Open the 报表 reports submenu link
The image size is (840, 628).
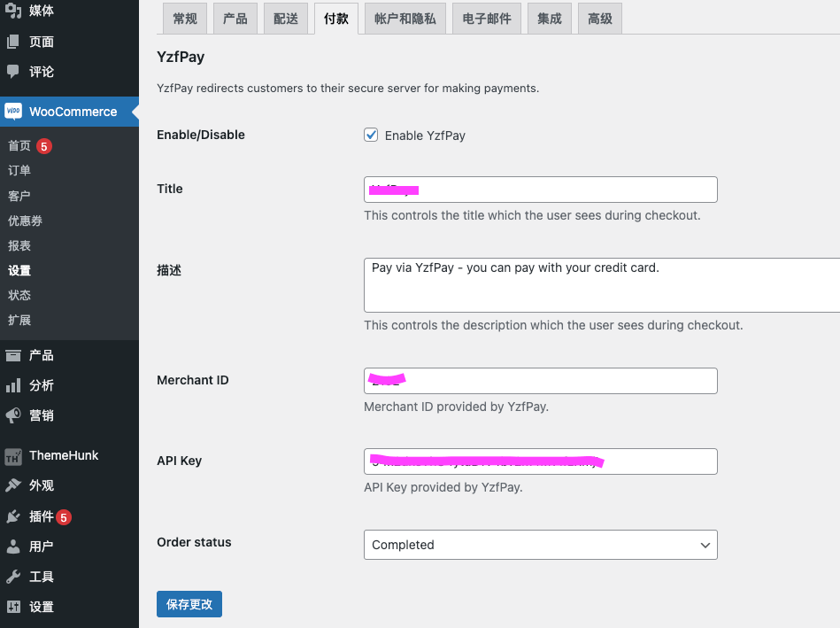pyautogui.click(x=19, y=245)
